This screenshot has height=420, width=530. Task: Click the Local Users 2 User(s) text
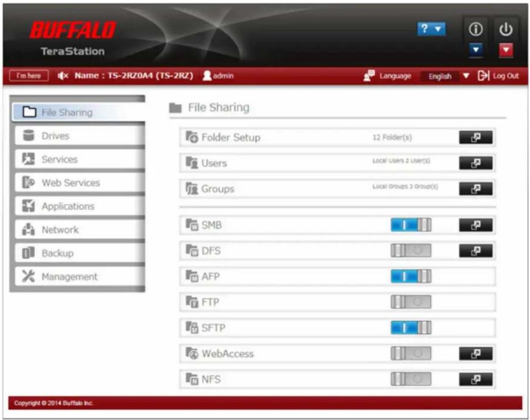tap(401, 161)
